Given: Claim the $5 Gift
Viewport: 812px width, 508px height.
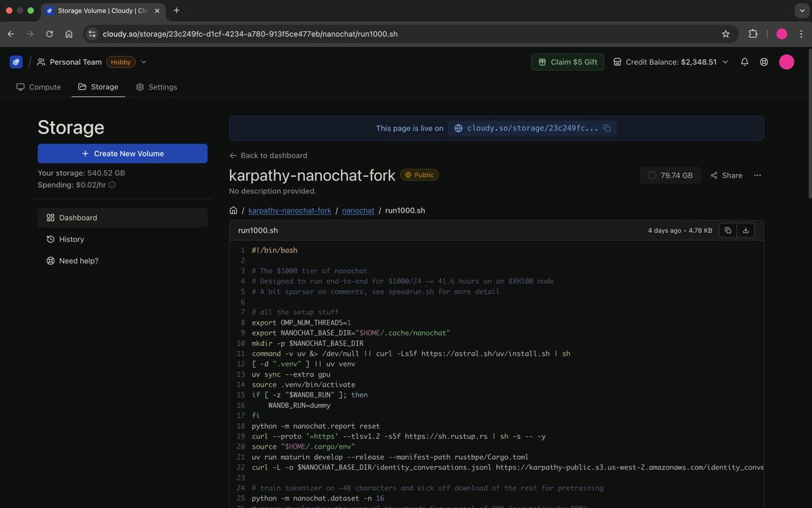Looking at the screenshot, I should (x=568, y=62).
